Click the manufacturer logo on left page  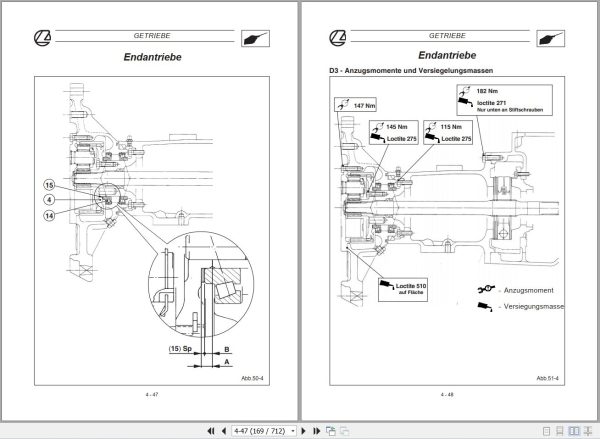[x=42, y=38]
